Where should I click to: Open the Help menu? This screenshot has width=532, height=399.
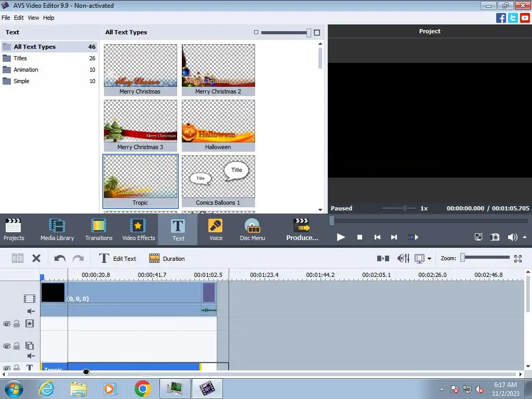click(x=48, y=18)
